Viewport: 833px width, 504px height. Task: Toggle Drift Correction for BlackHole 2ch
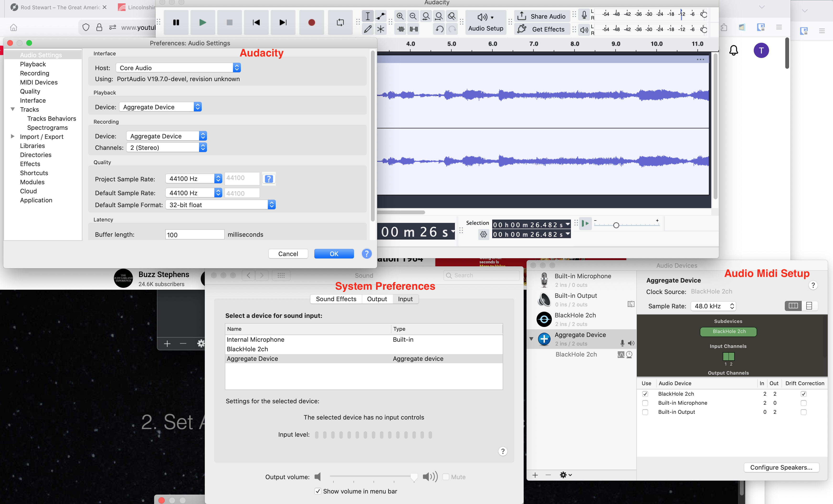click(804, 394)
